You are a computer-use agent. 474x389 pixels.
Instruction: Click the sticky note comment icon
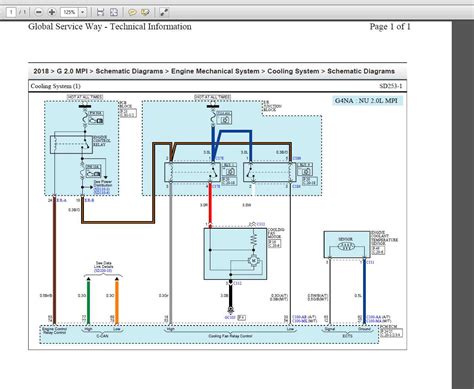pyautogui.click(x=132, y=12)
